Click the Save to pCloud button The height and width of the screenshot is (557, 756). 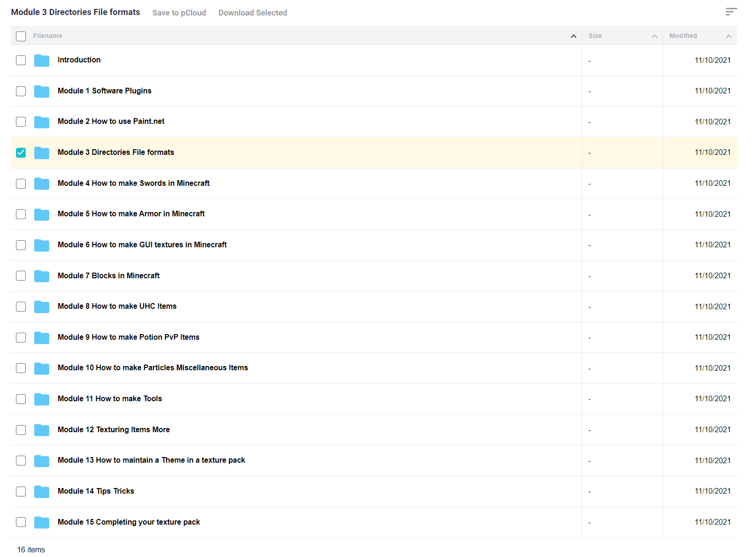179,13
